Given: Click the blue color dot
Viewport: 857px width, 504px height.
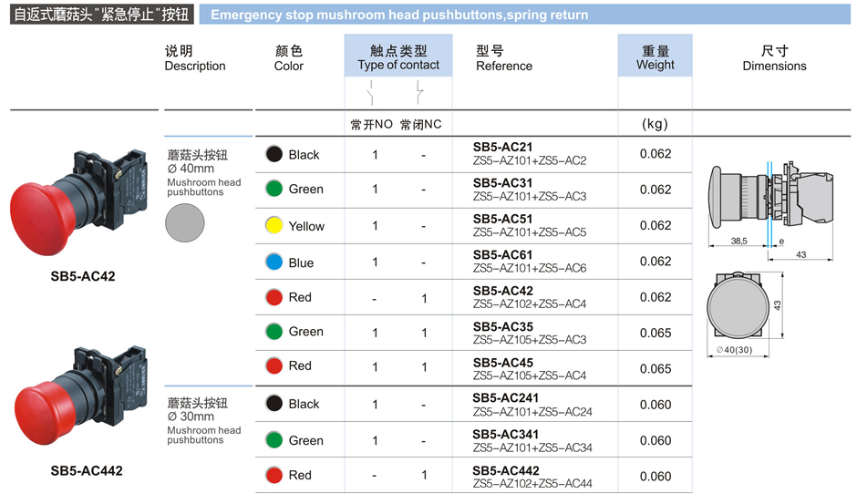Looking at the screenshot, I should (274, 262).
